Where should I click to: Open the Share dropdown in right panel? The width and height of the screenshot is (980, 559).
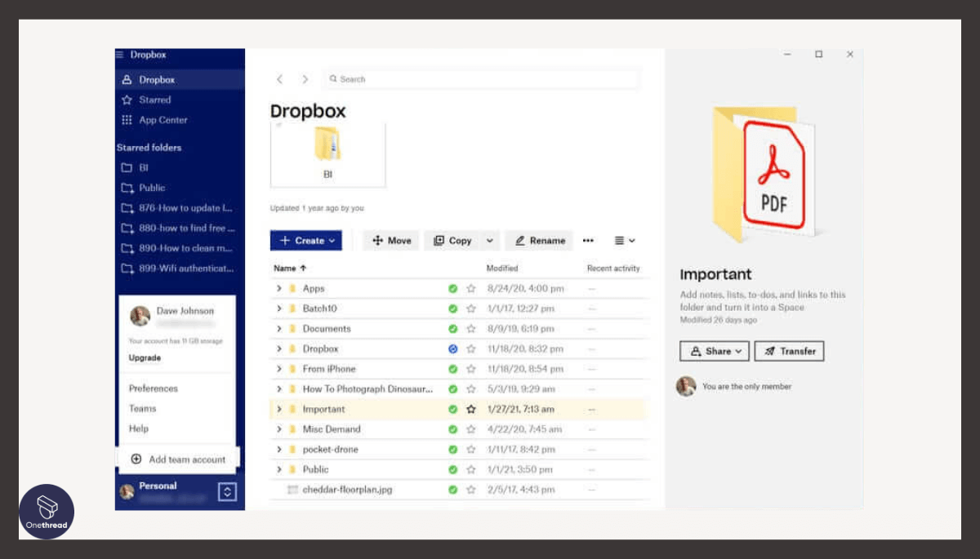pos(714,351)
